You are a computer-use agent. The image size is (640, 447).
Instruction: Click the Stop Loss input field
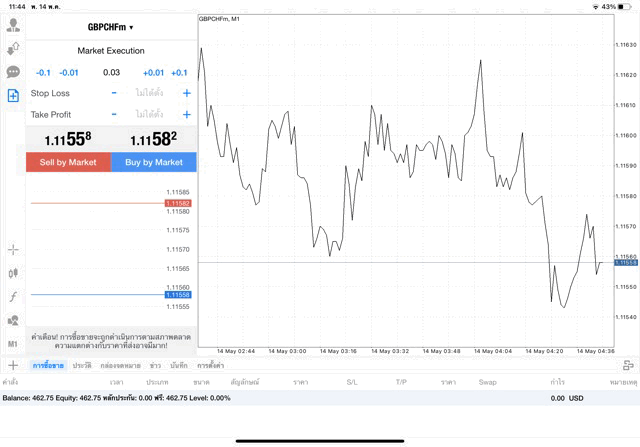tap(150, 93)
